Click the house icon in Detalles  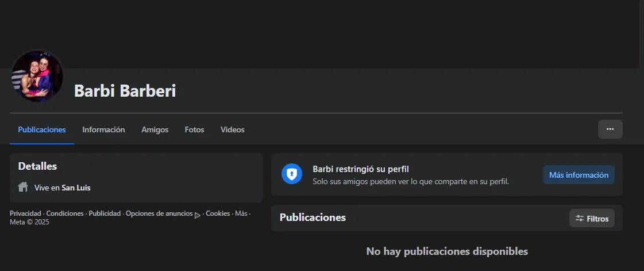[23, 187]
